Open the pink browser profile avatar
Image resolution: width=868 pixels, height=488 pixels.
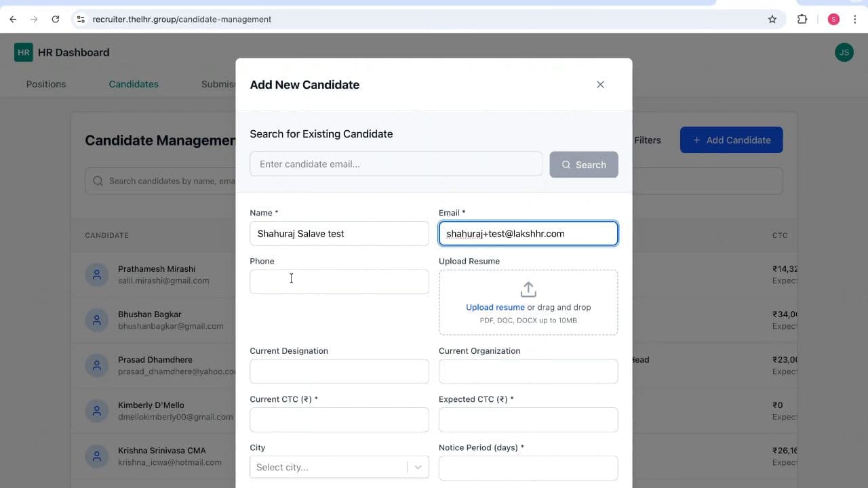click(x=833, y=19)
